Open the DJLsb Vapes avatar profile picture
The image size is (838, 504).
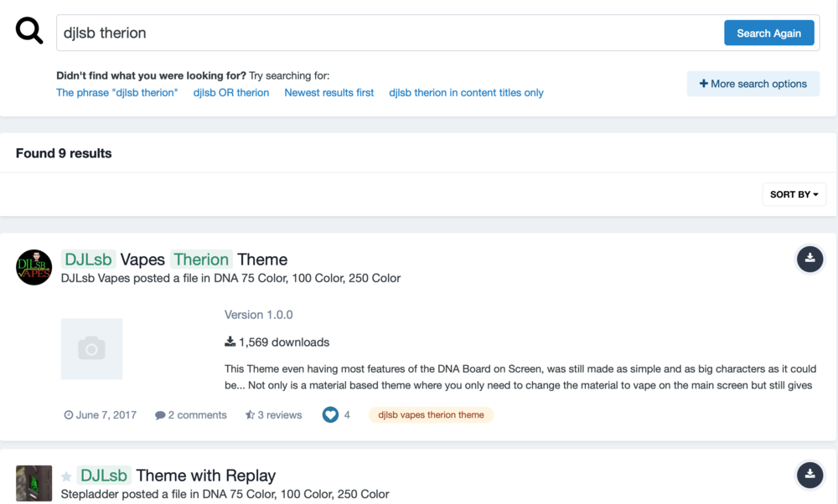[34, 267]
